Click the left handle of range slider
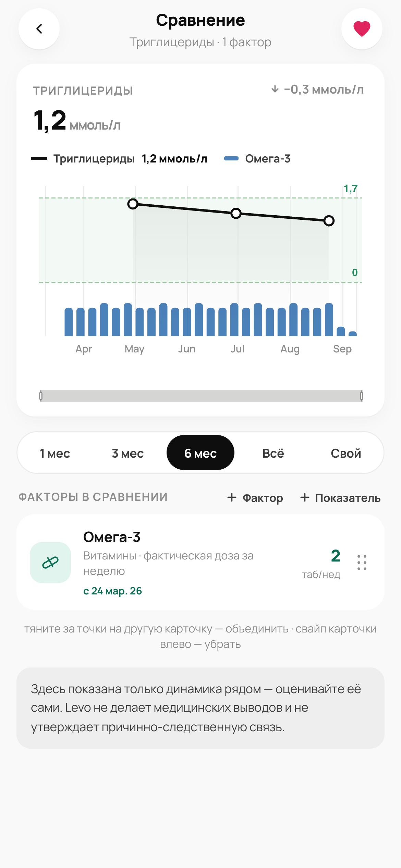Image resolution: width=401 pixels, height=868 pixels. [41, 396]
